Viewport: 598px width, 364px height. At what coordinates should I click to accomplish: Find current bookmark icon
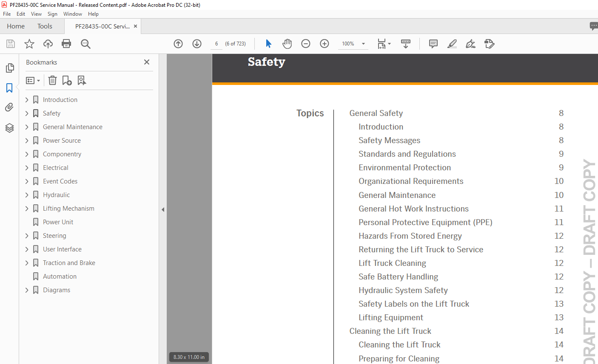tap(82, 80)
